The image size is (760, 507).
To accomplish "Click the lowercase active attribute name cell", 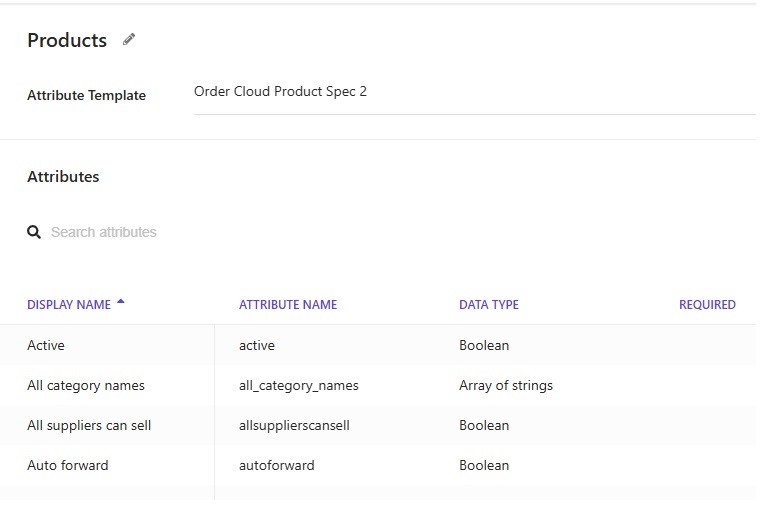I will tap(257, 345).
